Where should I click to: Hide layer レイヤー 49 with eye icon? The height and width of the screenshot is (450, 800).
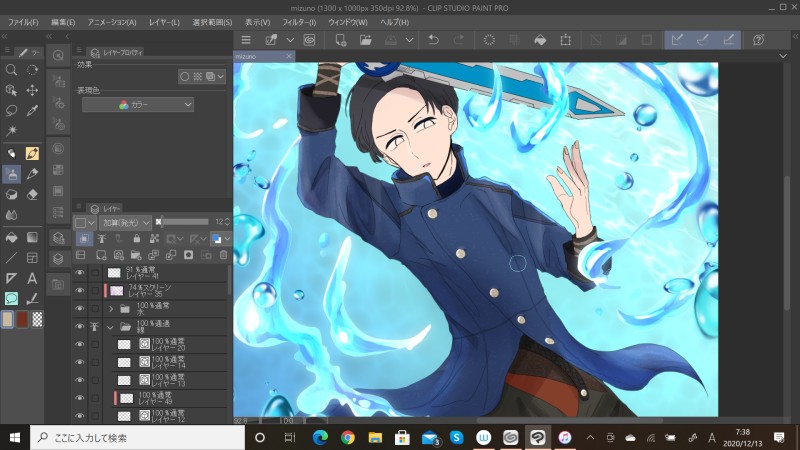80,398
